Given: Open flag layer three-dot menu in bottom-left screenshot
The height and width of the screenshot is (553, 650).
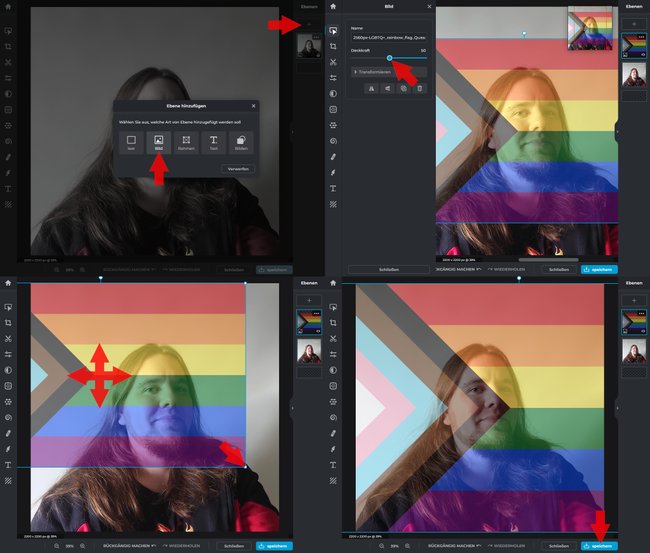Looking at the screenshot, I should (317, 313).
